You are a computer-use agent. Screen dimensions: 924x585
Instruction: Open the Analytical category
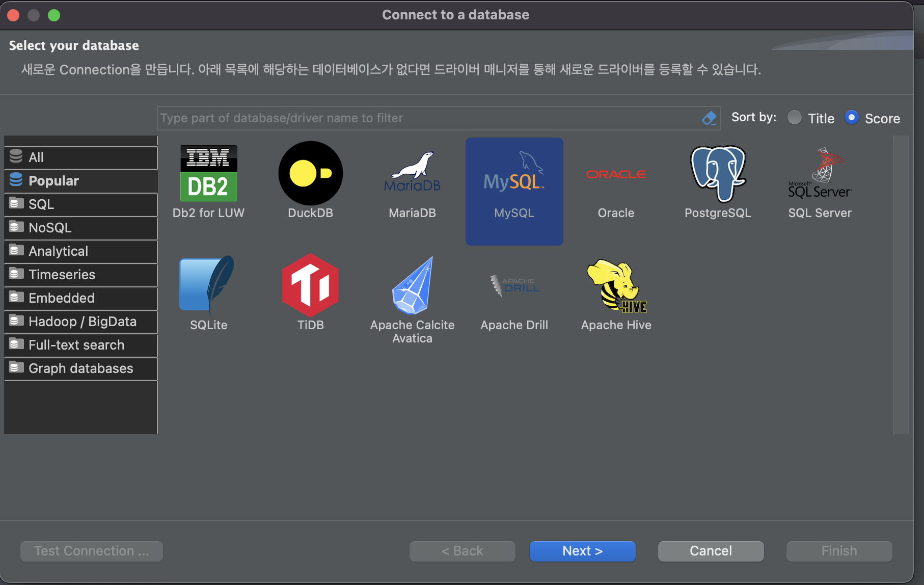click(81, 251)
